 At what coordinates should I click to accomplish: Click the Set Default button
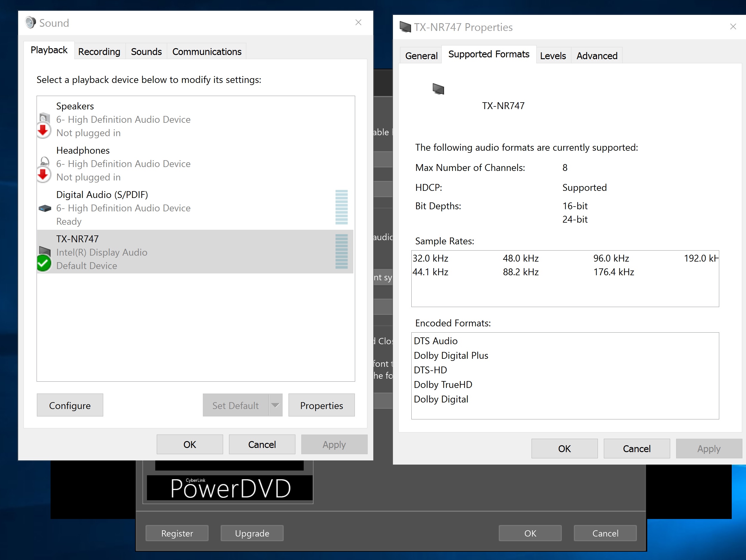[236, 405]
